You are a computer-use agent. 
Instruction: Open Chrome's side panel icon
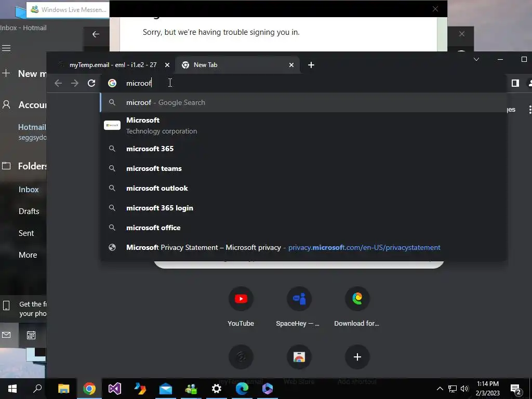[515, 83]
